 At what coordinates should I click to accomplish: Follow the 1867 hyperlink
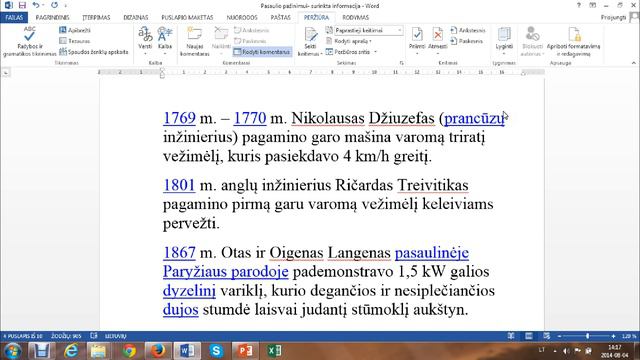(179, 253)
